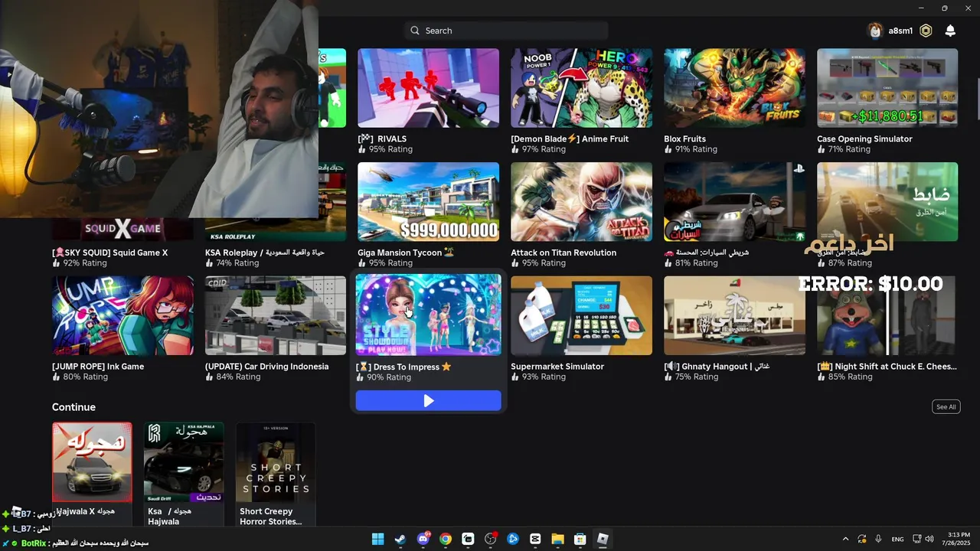Open Steam from the taskbar
This screenshot has width=980, height=551.
point(400,539)
